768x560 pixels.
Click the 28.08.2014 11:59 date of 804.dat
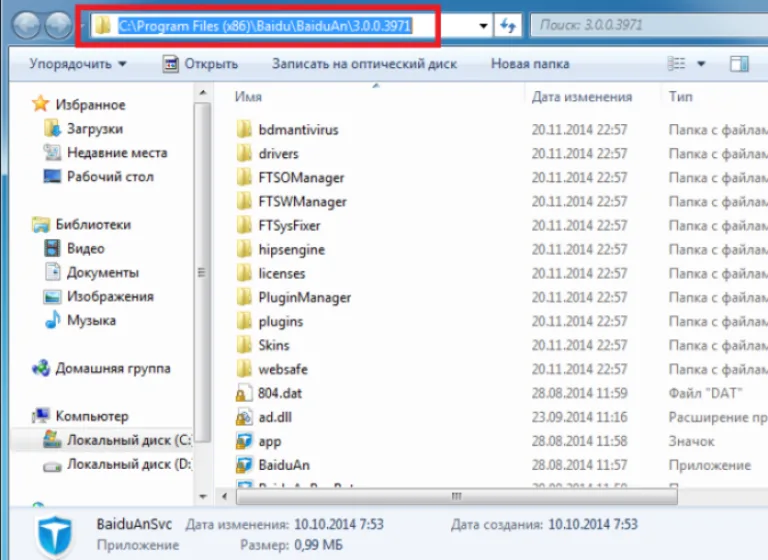click(x=579, y=393)
